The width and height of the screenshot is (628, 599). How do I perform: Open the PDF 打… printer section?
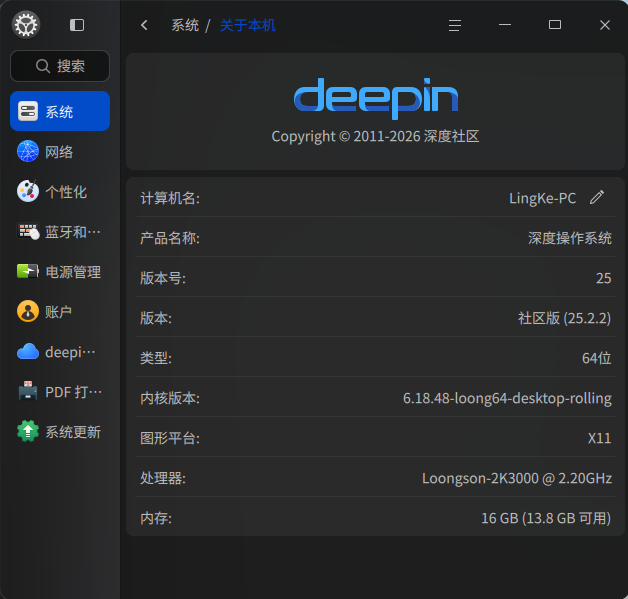(x=60, y=392)
